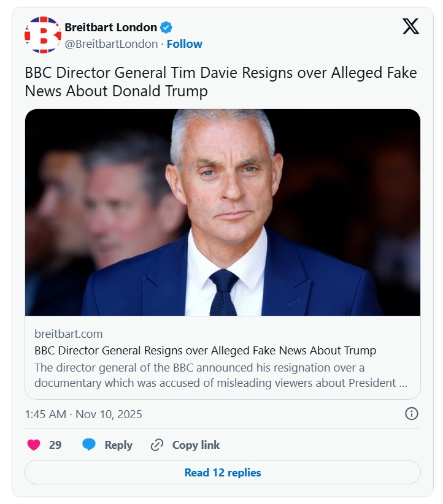Follow the Breitbart London account

[185, 44]
